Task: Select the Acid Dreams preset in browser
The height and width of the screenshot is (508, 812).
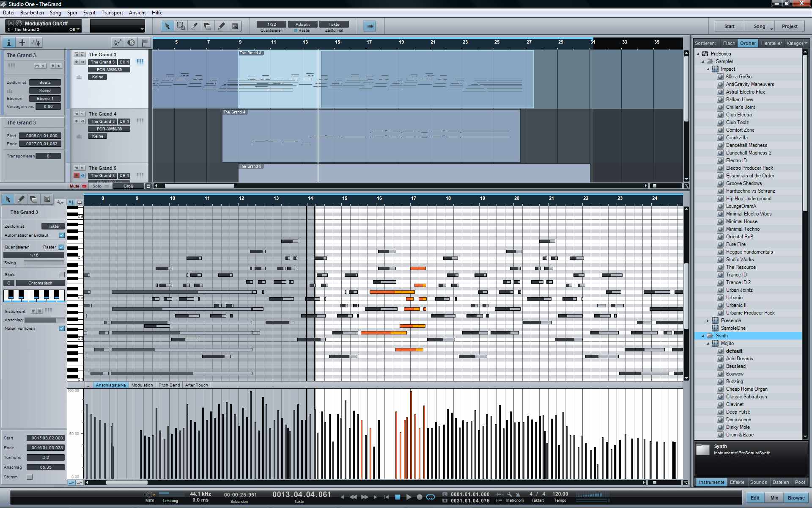Action: pyautogui.click(x=739, y=359)
